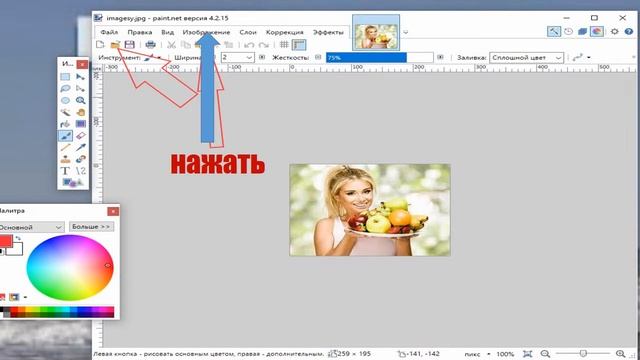Open the Эффекты menu
The width and height of the screenshot is (640, 360).
(x=328, y=32)
